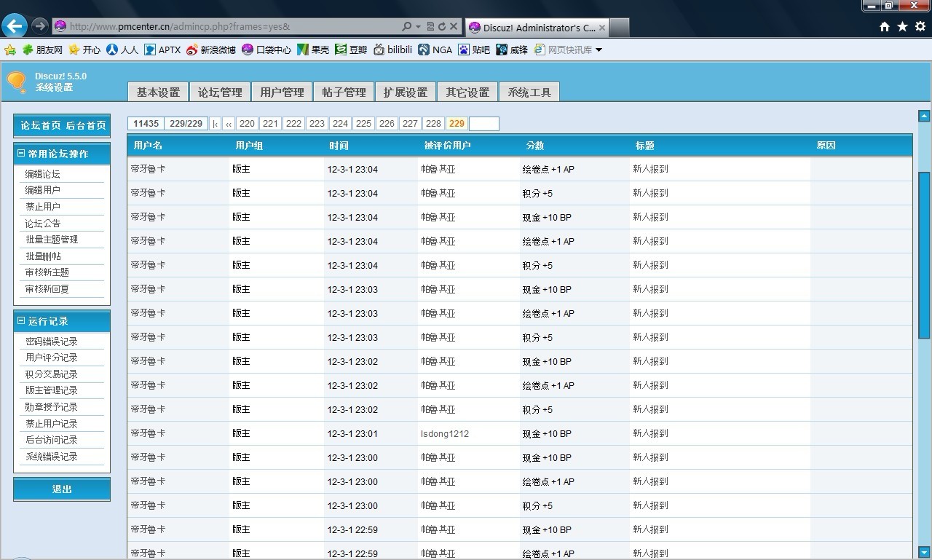Go to page 228
The image size is (932, 560).
coord(434,124)
